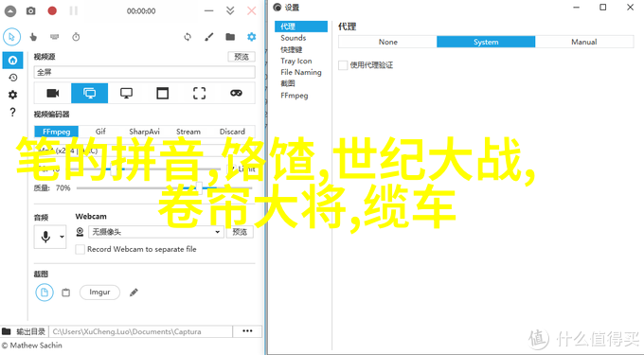644x355 pixels.
Task: Toggle screenshot save to disk icon
Action: [45, 293]
